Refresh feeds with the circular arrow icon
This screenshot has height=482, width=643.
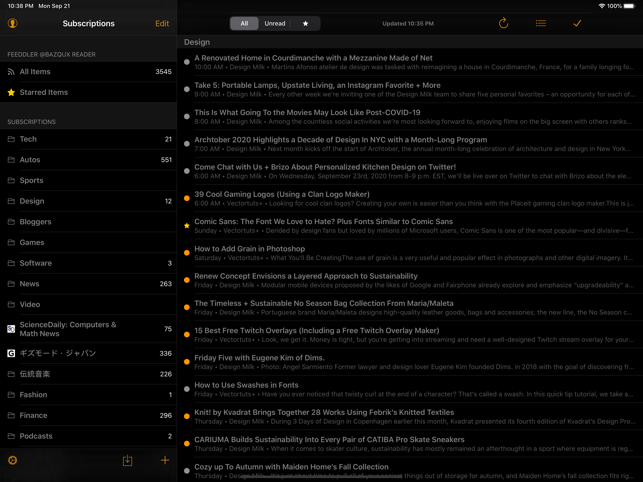point(503,23)
